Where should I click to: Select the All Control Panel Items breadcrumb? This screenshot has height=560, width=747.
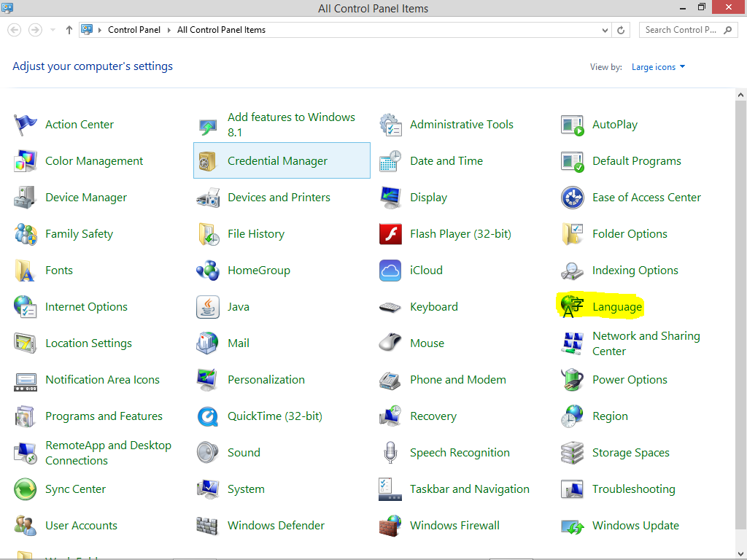(222, 30)
